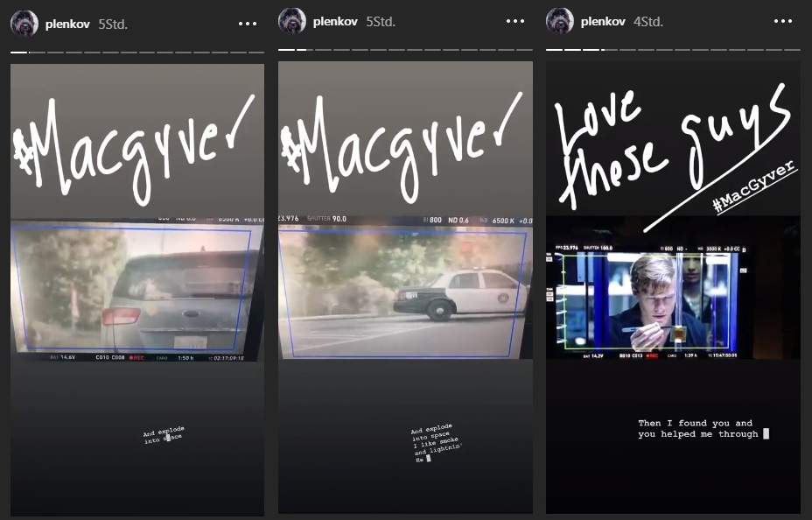The width and height of the screenshot is (812, 520).
Task: Click 'BAT 14.6V' readout on minivan monitor
Action: click(x=63, y=357)
